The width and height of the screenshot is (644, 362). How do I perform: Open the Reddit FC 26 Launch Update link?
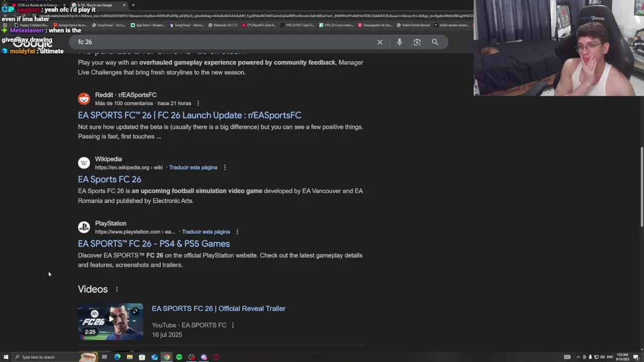pos(190,115)
